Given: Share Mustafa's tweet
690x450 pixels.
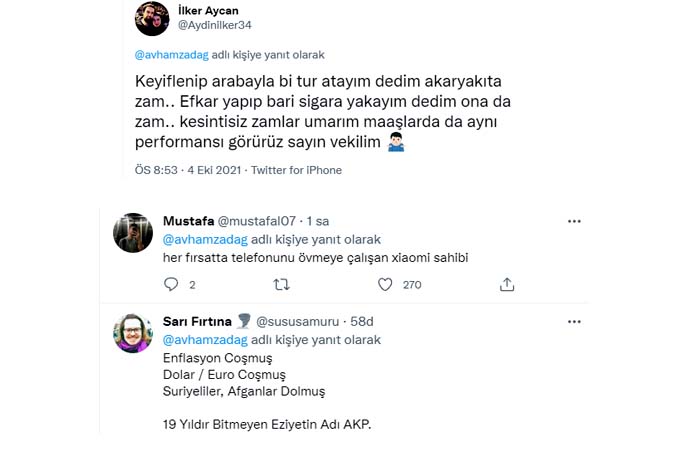Looking at the screenshot, I should coord(508,285).
